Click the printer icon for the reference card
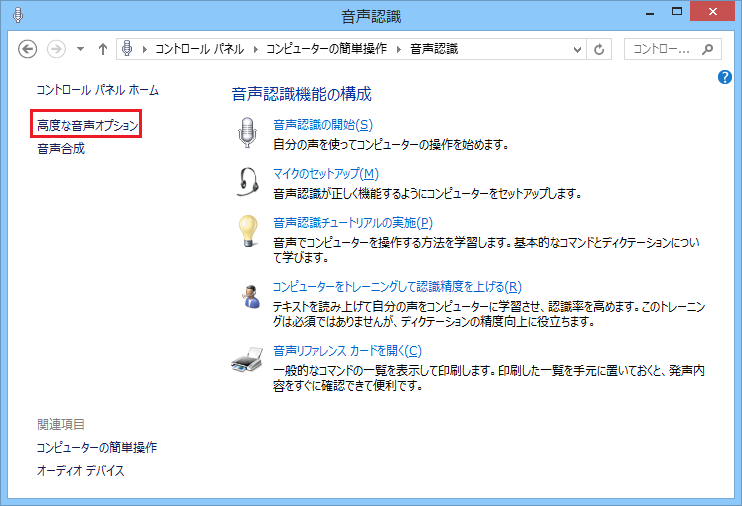Image resolution: width=742 pixels, height=506 pixels. 247,358
